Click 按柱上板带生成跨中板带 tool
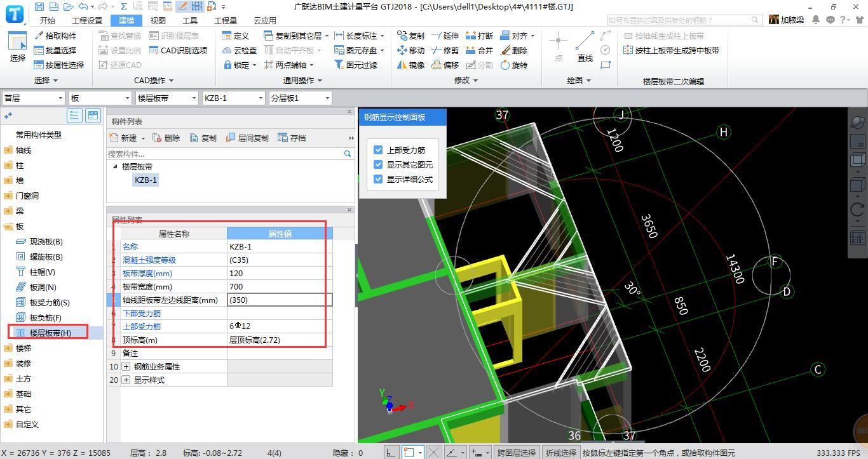 coord(672,50)
